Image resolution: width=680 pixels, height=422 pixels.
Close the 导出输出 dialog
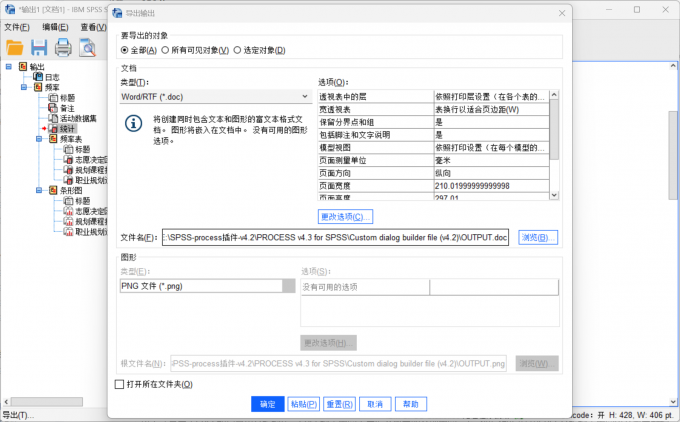point(562,13)
